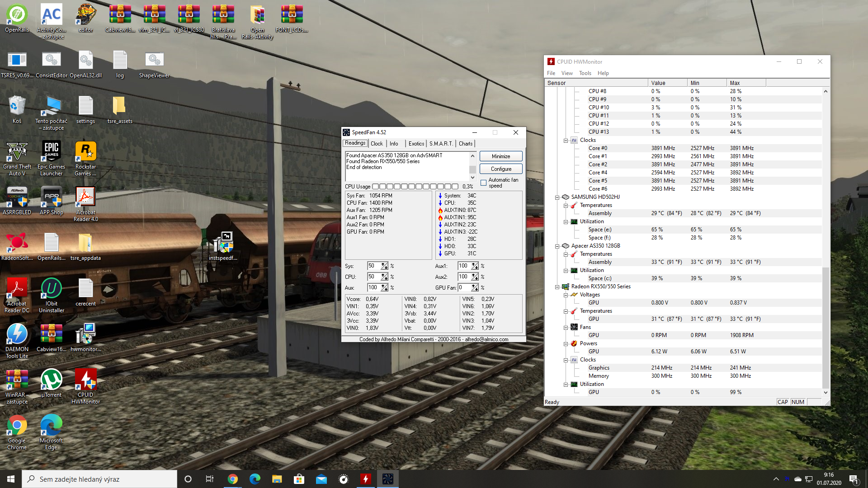Click the SpeedFan icon in the taskbar
Viewport: 868px width, 488px height.
[x=388, y=479]
